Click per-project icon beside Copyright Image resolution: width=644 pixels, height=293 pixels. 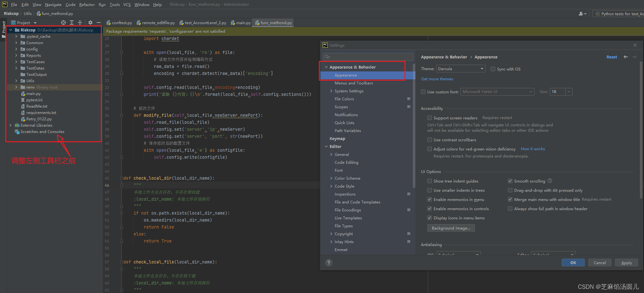click(409, 234)
